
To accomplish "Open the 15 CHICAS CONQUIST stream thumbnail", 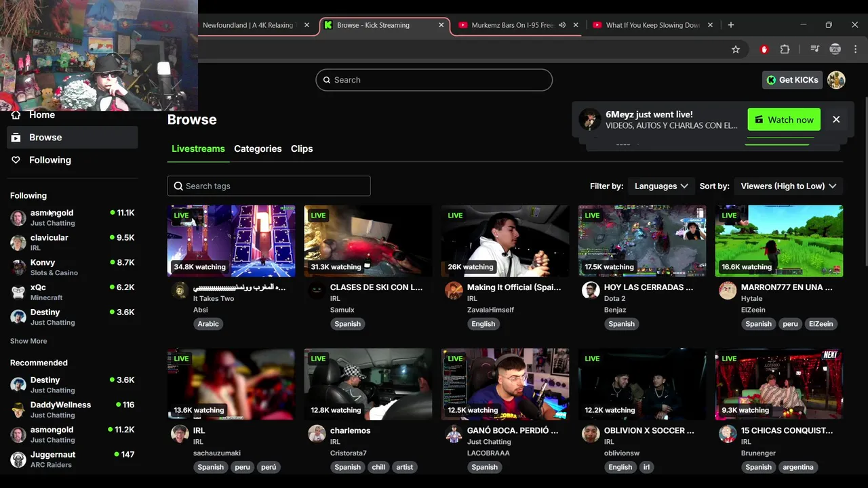I will [x=779, y=384].
